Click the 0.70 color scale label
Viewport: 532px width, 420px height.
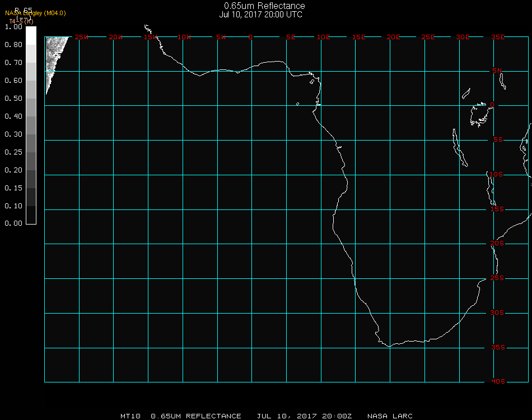[13, 63]
